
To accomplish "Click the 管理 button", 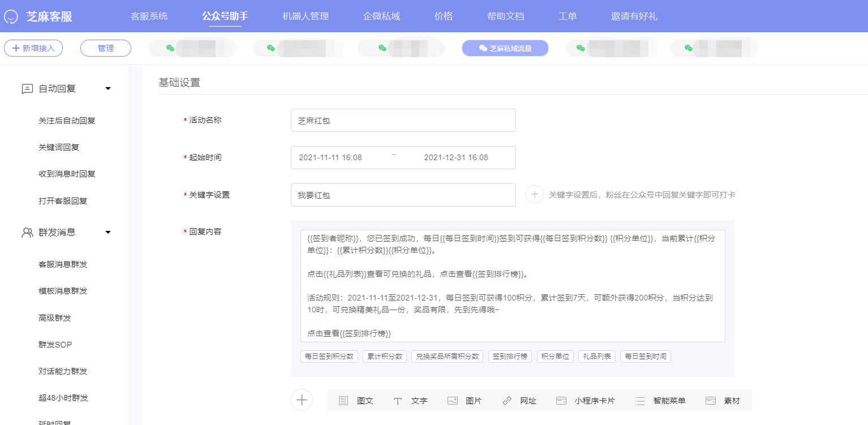I will 106,48.
